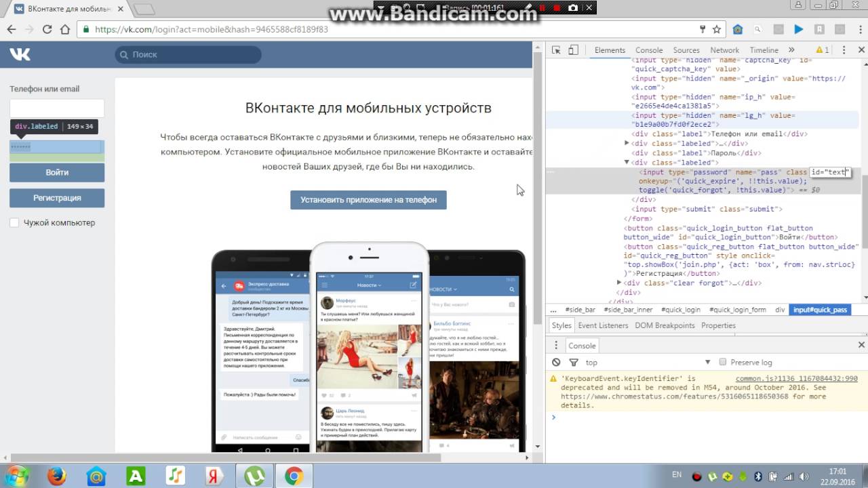This screenshot has width=868, height=488.
Task: Select the Event Listeners tab
Action: tap(603, 325)
